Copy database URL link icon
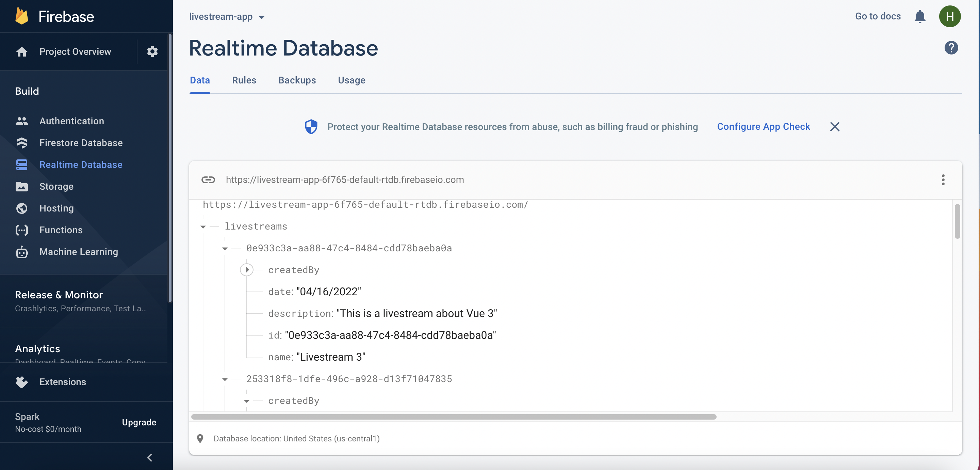This screenshot has width=980, height=470. coord(208,180)
